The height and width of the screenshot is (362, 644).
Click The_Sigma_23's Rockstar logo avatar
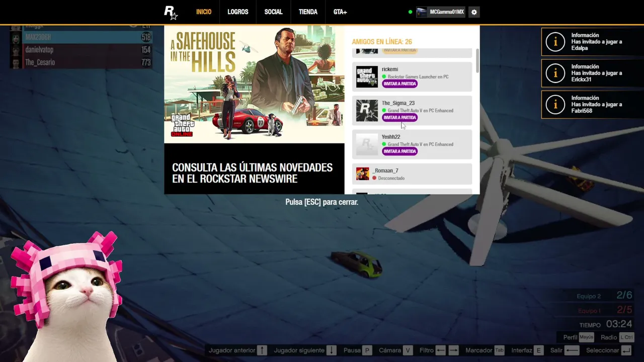367,111
